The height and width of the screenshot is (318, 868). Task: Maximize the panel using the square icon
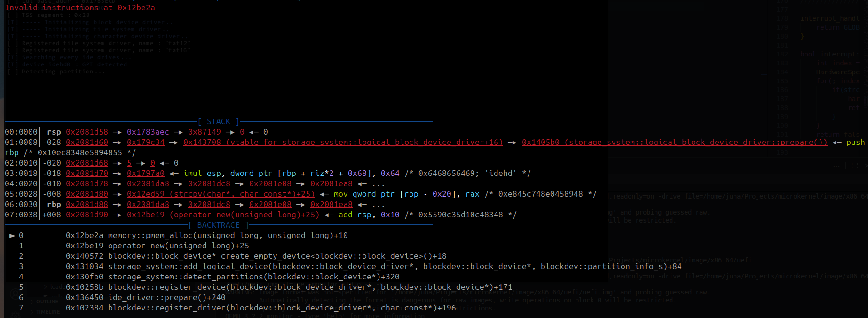pos(854,166)
